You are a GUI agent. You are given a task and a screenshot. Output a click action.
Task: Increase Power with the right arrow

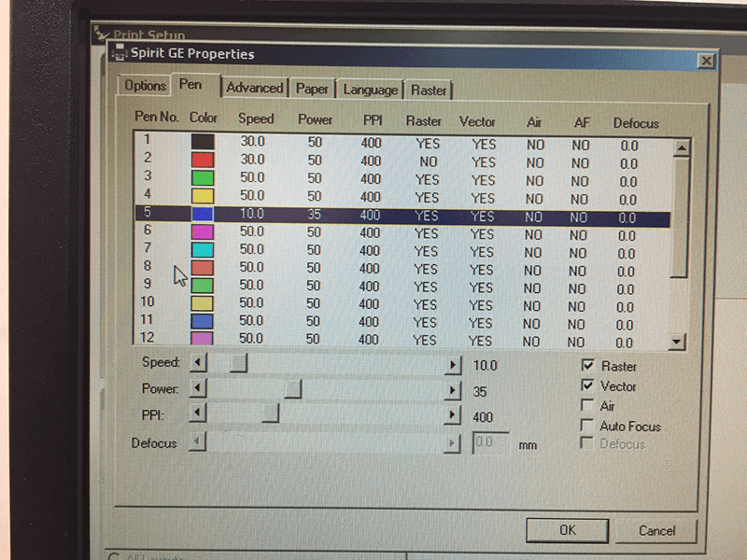coord(453,390)
